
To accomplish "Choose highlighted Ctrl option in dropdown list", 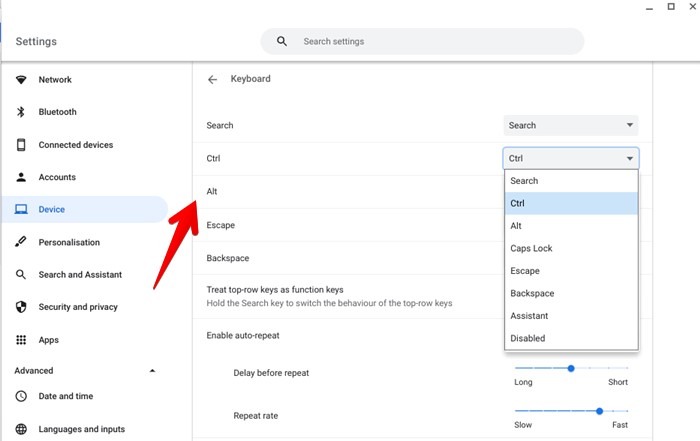I will 571,203.
